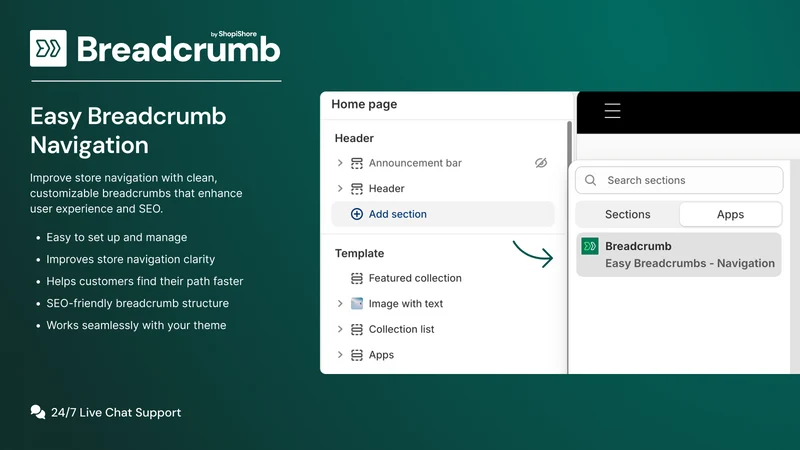Viewport: 800px width, 450px height.
Task: Click the 24/7 Live Chat Support text
Action: pyautogui.click(x=116, y=412)
